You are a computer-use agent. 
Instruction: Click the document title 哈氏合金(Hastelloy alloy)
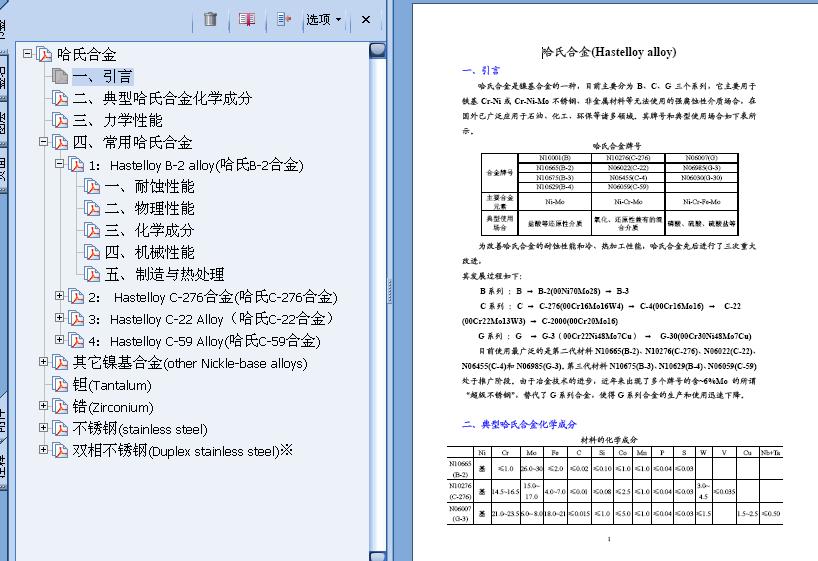pyautogui.click(x=609, y=52)
